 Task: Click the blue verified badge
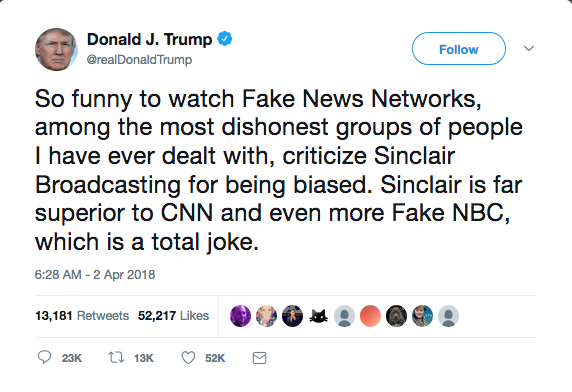pos(225,39)
